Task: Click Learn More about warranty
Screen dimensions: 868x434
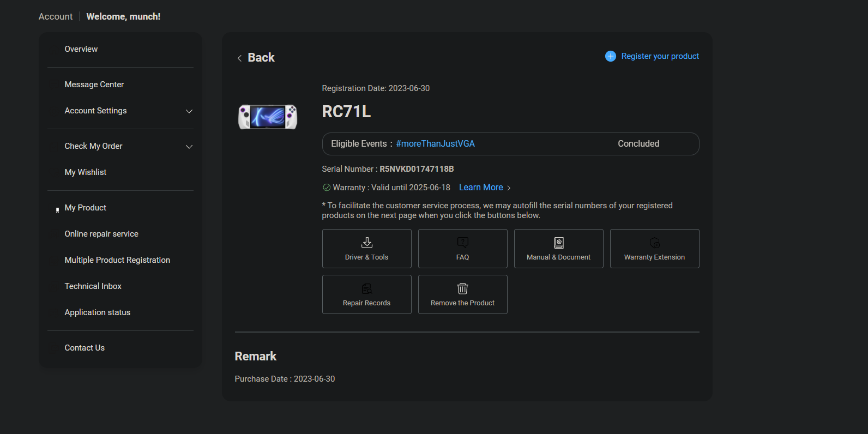Action: pyautogui.click(x=481, y=188)
